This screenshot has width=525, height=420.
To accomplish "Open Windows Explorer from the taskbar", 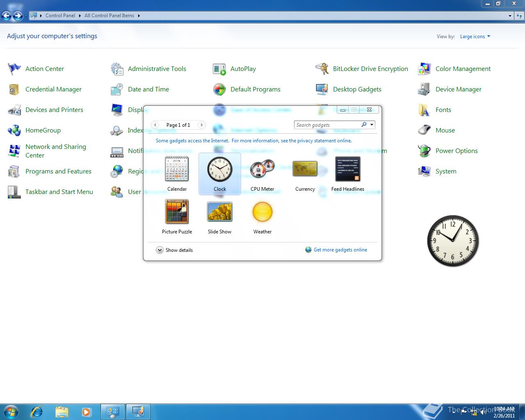I will pos(62,411).
